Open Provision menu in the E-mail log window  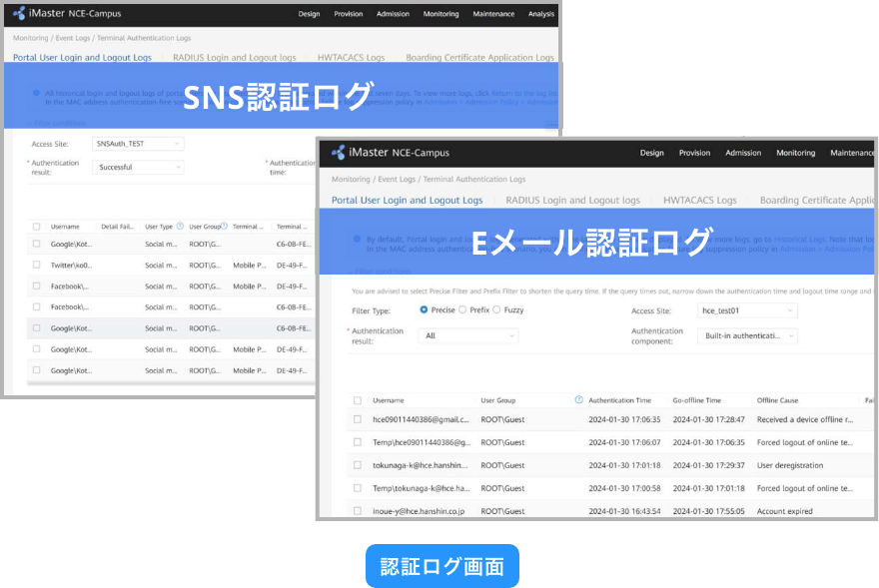click(x=694, y=153)
